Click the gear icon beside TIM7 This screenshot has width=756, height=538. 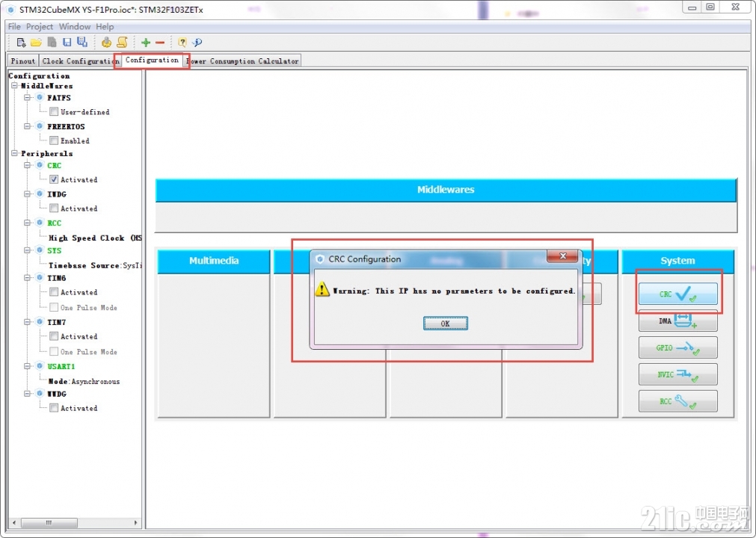coord(40,322)
